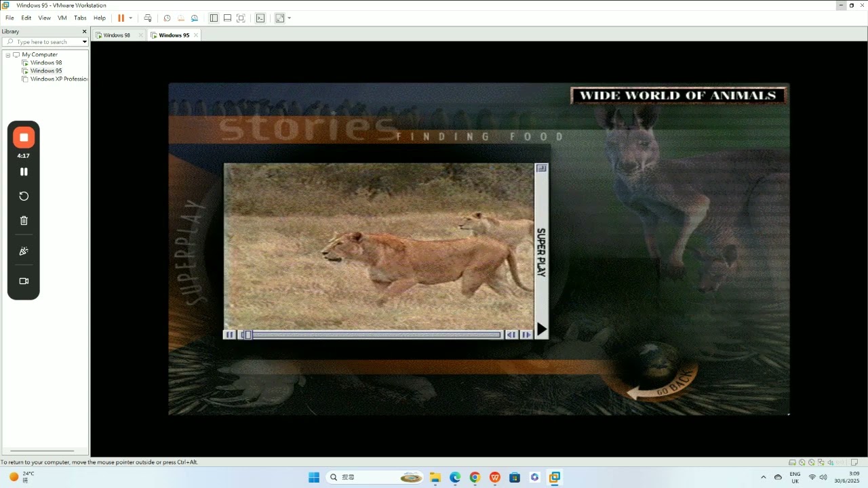Viewport: 868px width, 488px height.
Task: Select Windows 98 in the library tree
Action: pyautogui.click(x=46, y=63)
